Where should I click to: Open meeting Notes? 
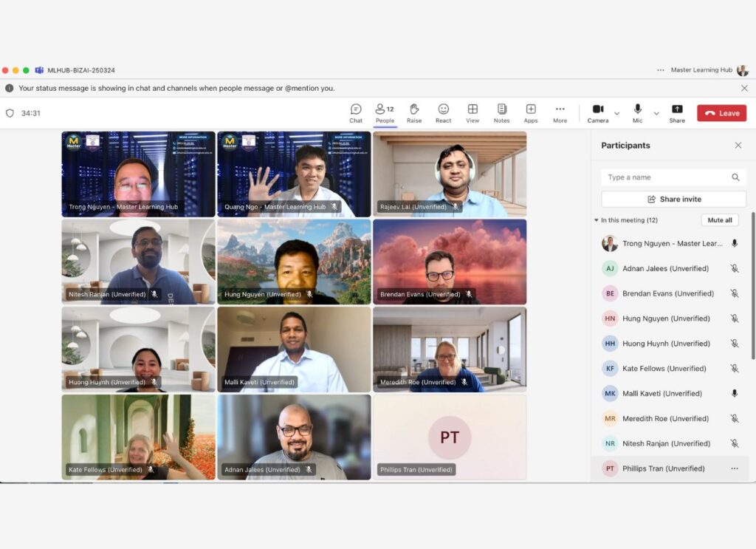501,113
